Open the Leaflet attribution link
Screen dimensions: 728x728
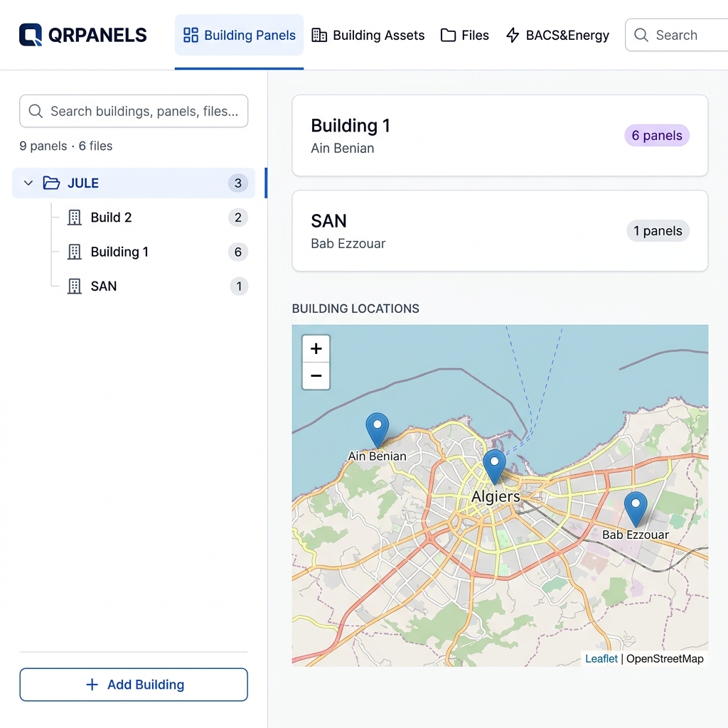[x=601, y=658]
